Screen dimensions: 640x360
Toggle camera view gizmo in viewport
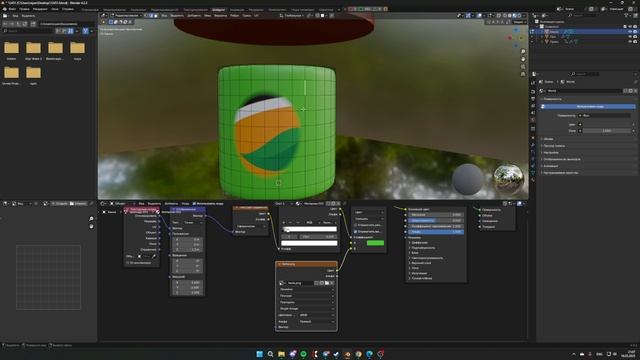pos(523,67)
